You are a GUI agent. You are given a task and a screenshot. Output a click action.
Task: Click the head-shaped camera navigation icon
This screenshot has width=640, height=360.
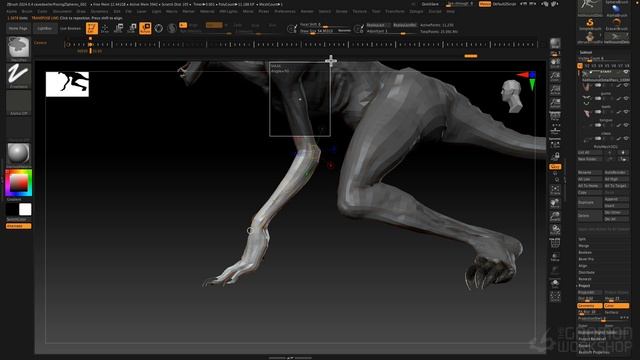click(x=511, y=96)
